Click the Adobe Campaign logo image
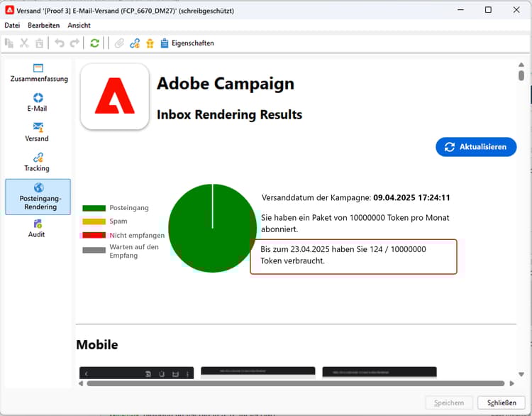 click(115, 97)
